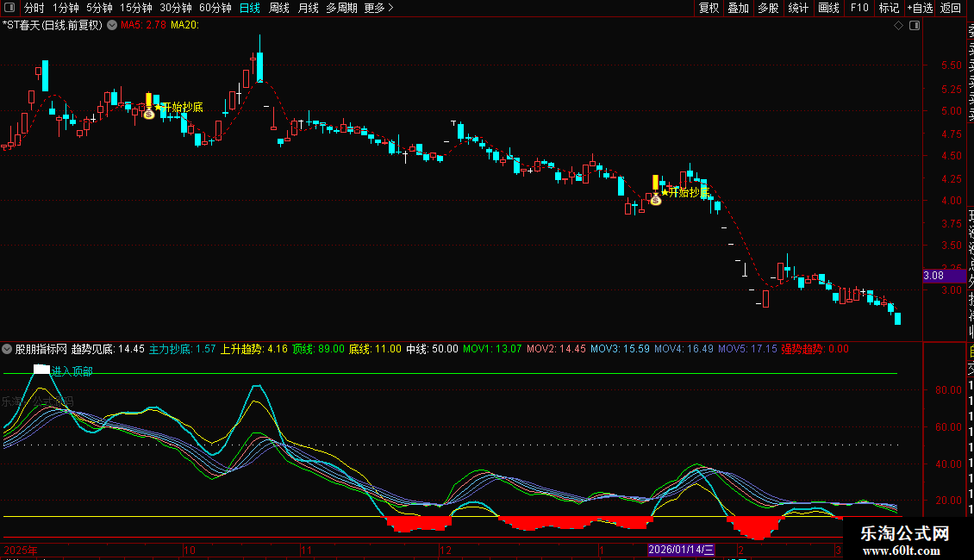Click the MA20 label
Image resolution: width=974 pixels, height=560 pixels.
184,26
